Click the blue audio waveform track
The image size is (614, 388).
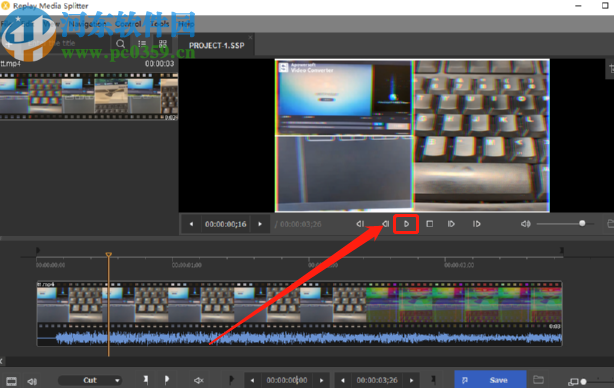pyautogui.click(x=299, y=337)
